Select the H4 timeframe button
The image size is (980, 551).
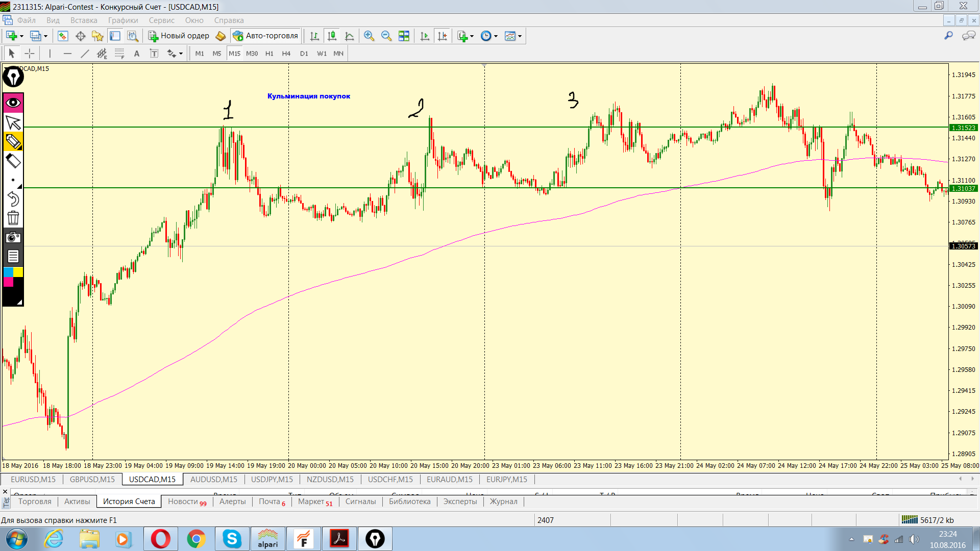[286, 54]
